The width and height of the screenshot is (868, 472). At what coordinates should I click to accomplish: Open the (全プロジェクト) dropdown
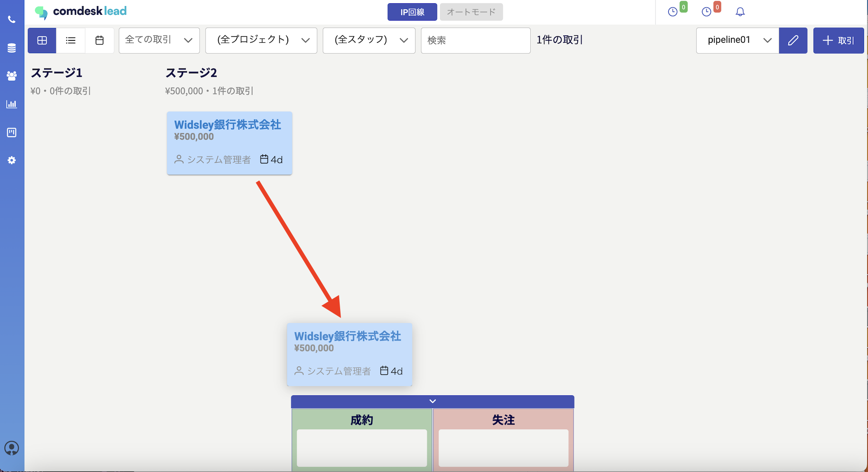coord(261,40)
